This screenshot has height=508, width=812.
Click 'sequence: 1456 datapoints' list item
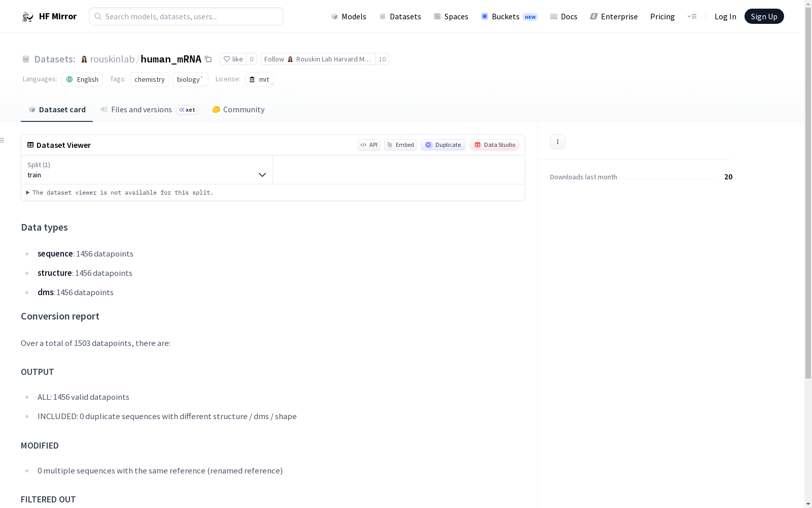coord(85,253)
